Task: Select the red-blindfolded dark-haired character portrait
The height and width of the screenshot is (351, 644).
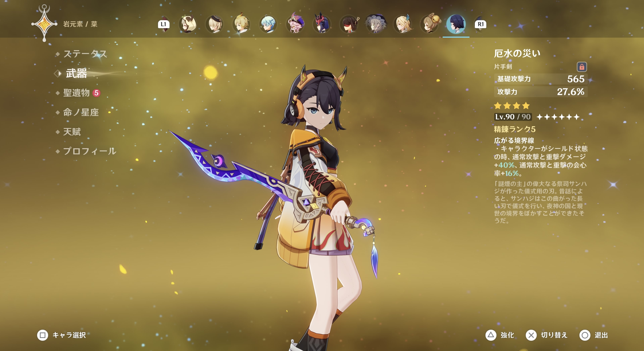Action: (349, 24)
